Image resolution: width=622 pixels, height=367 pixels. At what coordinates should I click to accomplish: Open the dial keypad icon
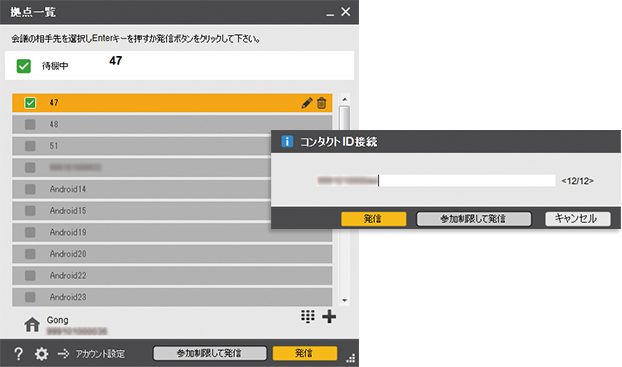tap(308, 316)
